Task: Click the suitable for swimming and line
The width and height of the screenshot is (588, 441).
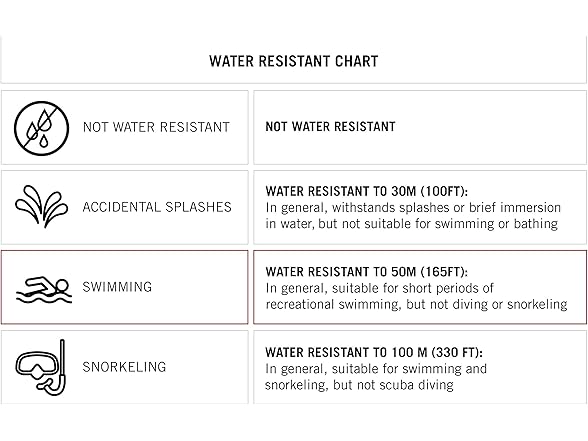Action: [x=376, y=369]
